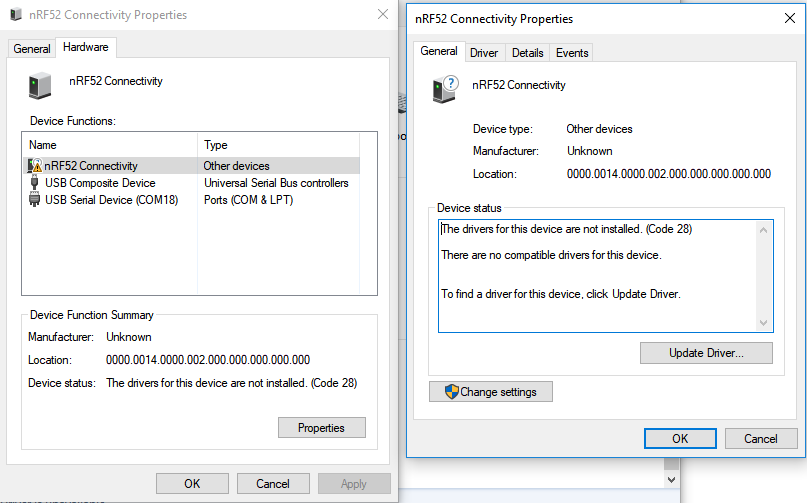The image size is (807, 503).
Task: Click Location value in right dialog
Action: pos(669,174)
